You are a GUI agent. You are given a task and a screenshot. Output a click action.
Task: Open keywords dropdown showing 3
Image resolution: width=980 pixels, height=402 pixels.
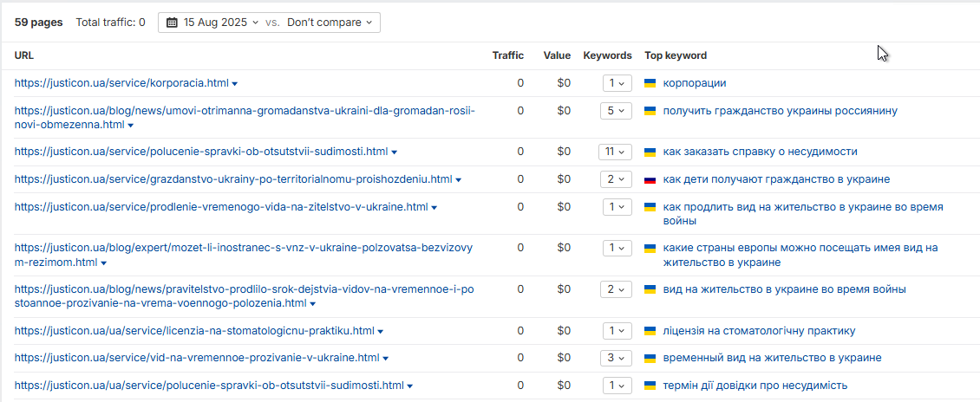tap(617, 359)
